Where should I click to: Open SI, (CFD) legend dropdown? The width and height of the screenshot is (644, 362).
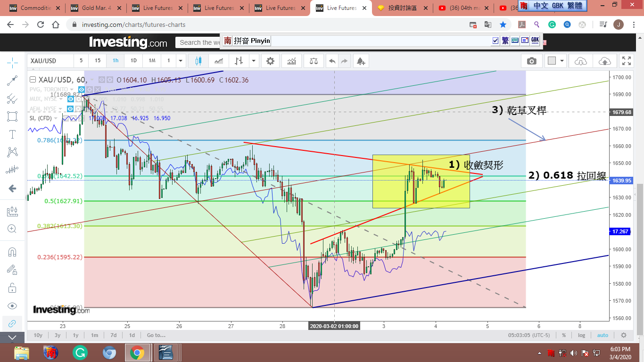click(x=56, y=118)
